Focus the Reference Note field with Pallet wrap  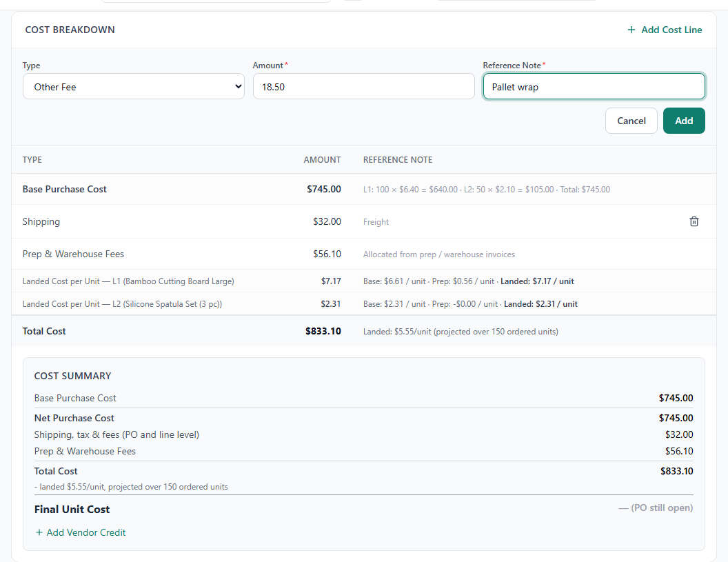pos(594,86)
